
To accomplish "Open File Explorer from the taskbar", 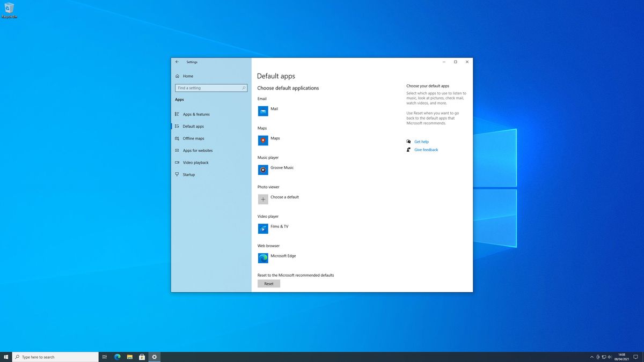I will [130, 357].
